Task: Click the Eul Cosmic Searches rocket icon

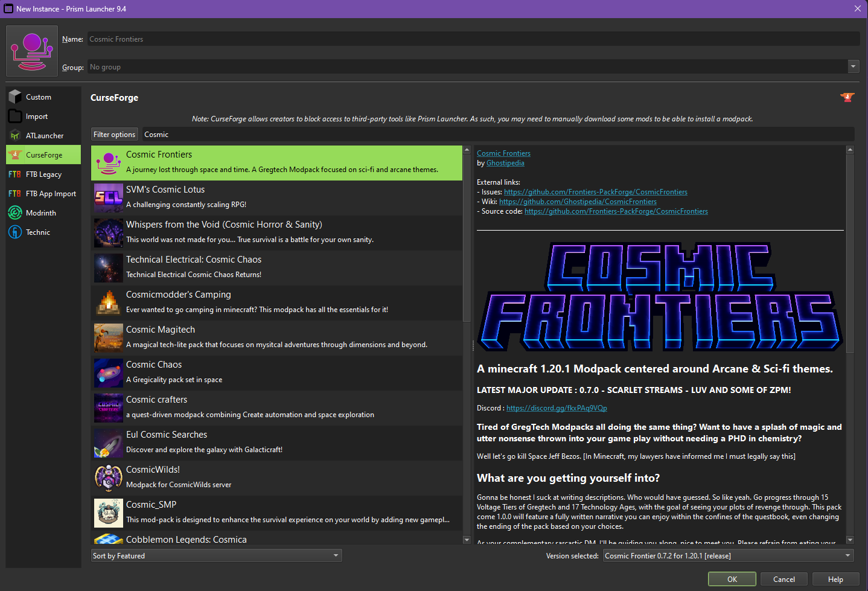Action: pyautogui.click(x=109, y=443)
